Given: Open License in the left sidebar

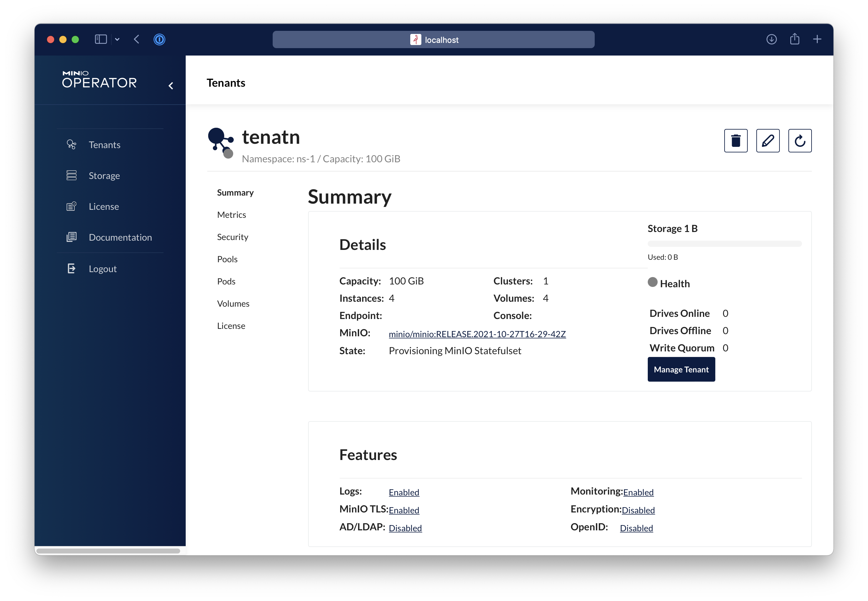Looking at the screenshot, I should point(104,207).
